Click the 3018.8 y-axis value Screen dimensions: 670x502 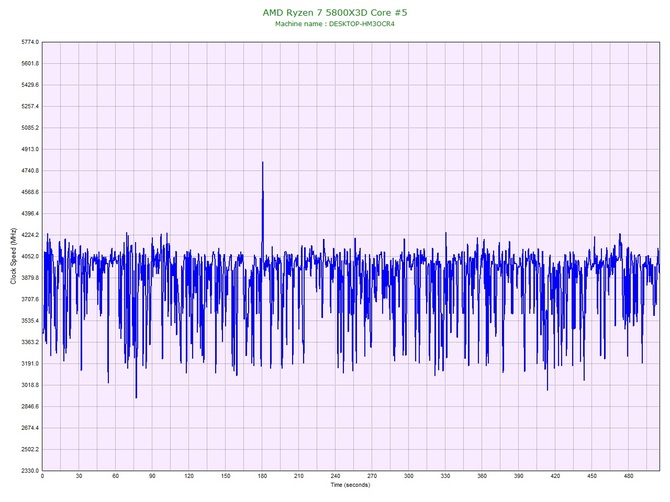pyautogui.click(x=30, y=385)
